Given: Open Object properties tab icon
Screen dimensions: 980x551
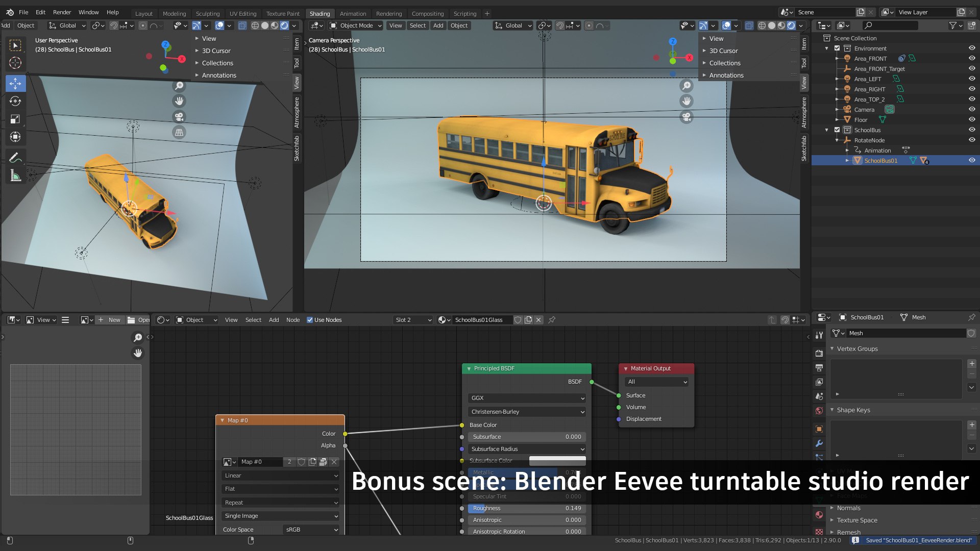Looking at the screenshot, I should (x=819, y=429).
